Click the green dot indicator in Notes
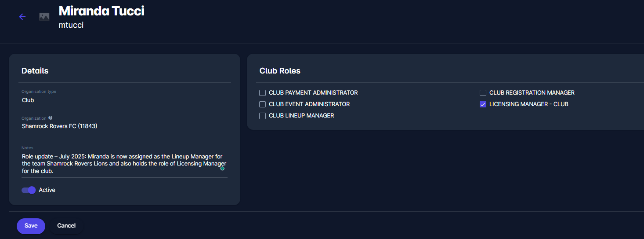This screenshot has width=644, height=239. 222,169
